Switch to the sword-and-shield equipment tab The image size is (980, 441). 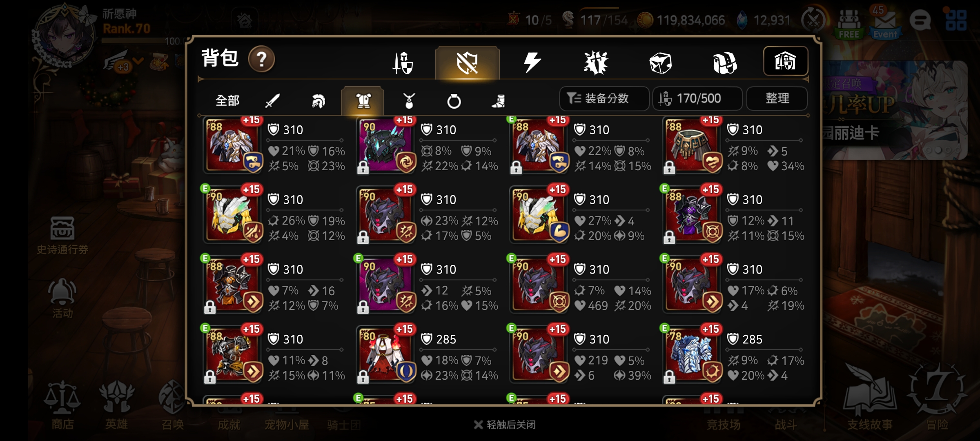tap(403, 63)
